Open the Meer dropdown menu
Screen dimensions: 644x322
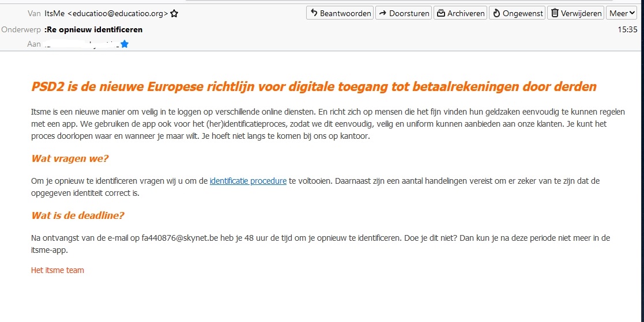622,13
